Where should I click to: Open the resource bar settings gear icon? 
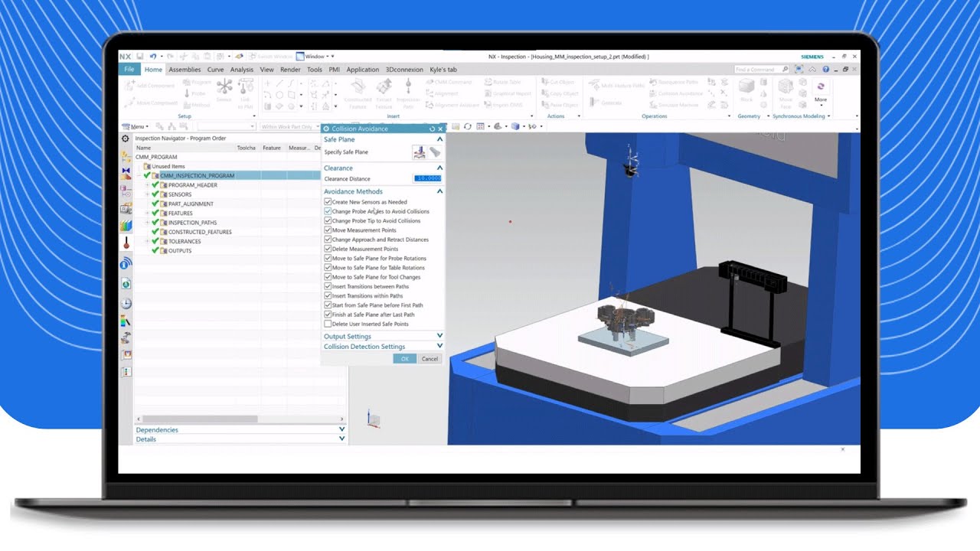click(126, 139)
